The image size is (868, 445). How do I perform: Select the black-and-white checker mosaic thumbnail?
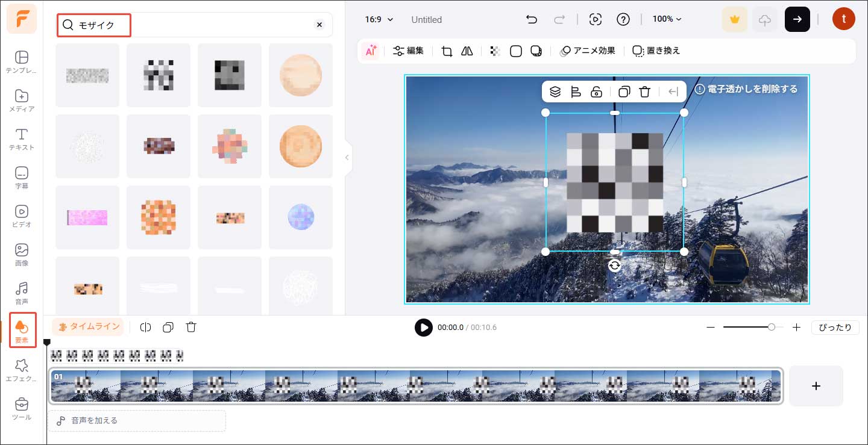pos(159,75)
